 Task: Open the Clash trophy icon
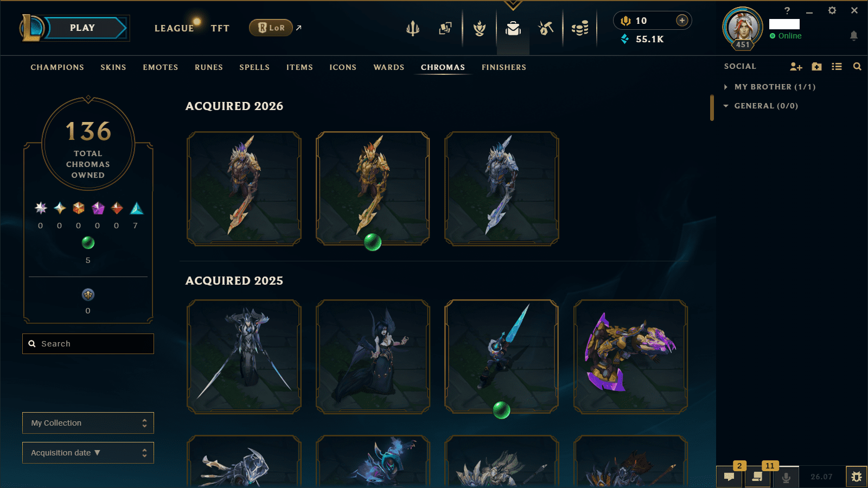(480, 28)
